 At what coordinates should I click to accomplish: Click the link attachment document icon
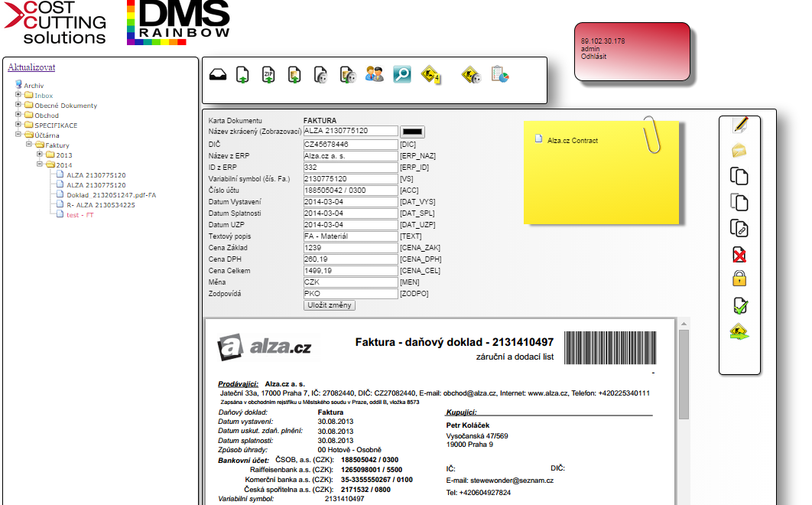[x=739, y=228]
